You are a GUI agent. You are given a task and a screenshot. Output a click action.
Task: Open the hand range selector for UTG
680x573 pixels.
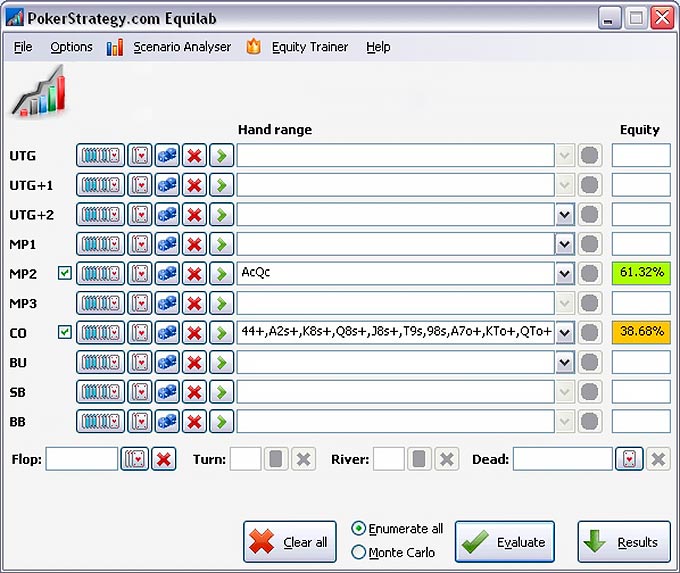click(100, 155)
